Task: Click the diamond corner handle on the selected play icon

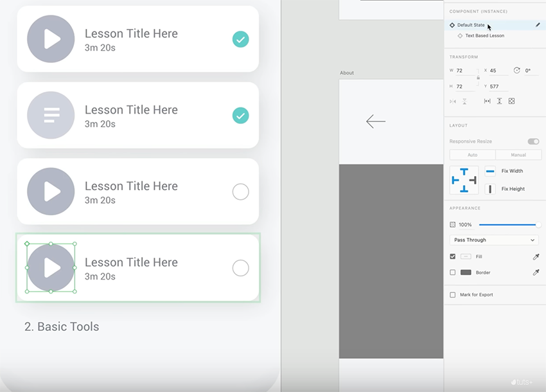Action: (x=27, y=244)
